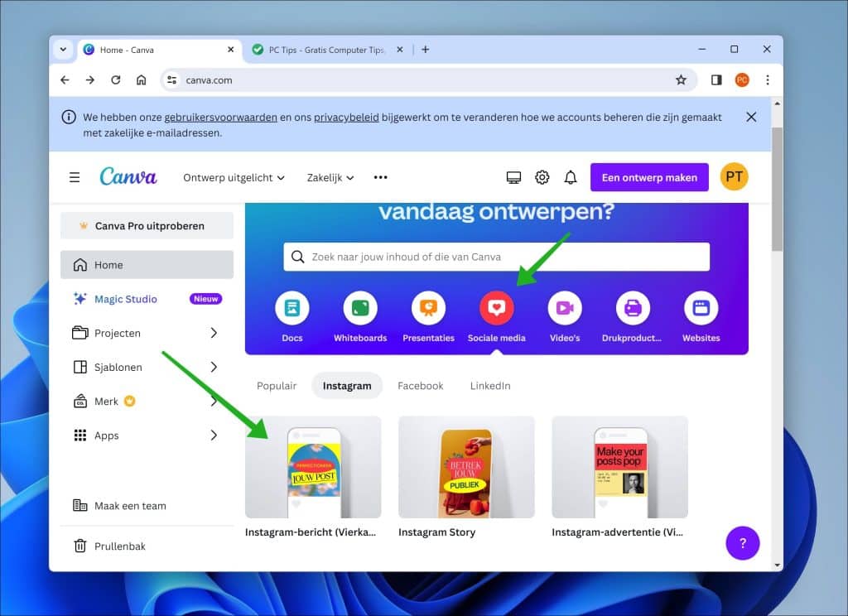This screenshot has width=848, height=616.
Task: Expand the Sjablonen chevron
Action: pos(214,367)
